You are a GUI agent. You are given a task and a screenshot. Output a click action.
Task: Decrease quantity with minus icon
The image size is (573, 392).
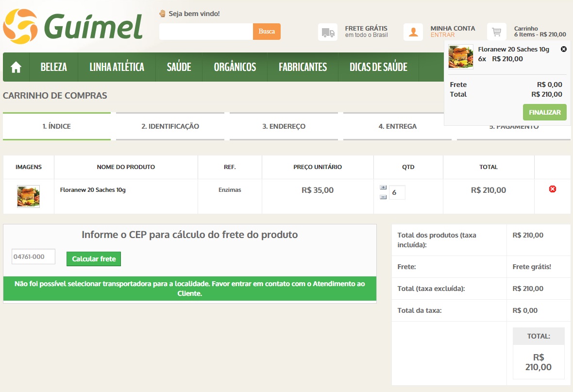pos(383,197)
